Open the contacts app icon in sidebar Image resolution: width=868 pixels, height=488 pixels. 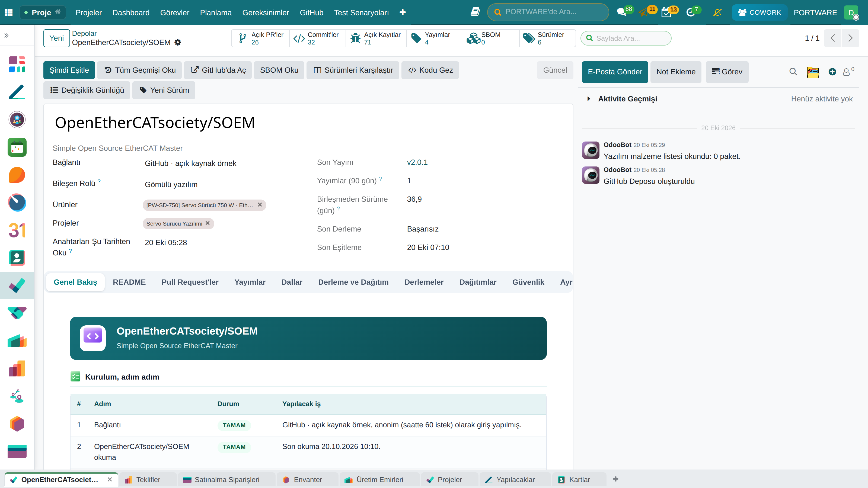pos(17,258)
